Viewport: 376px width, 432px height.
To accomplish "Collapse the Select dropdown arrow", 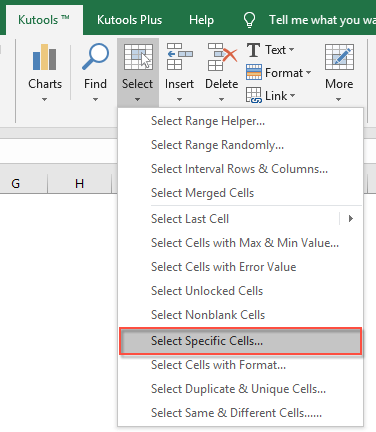I will [137, 99].
